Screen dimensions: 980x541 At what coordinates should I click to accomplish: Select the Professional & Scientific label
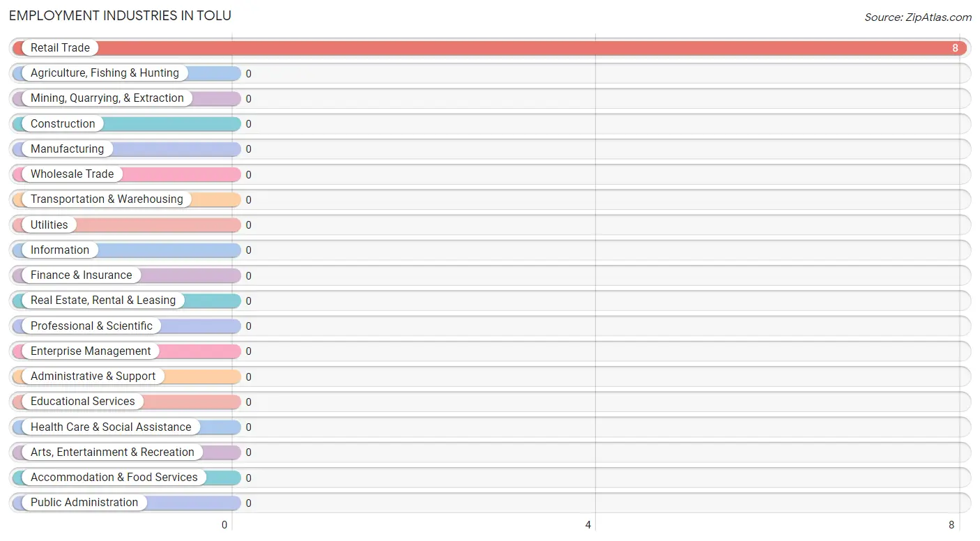pos(91,326)
